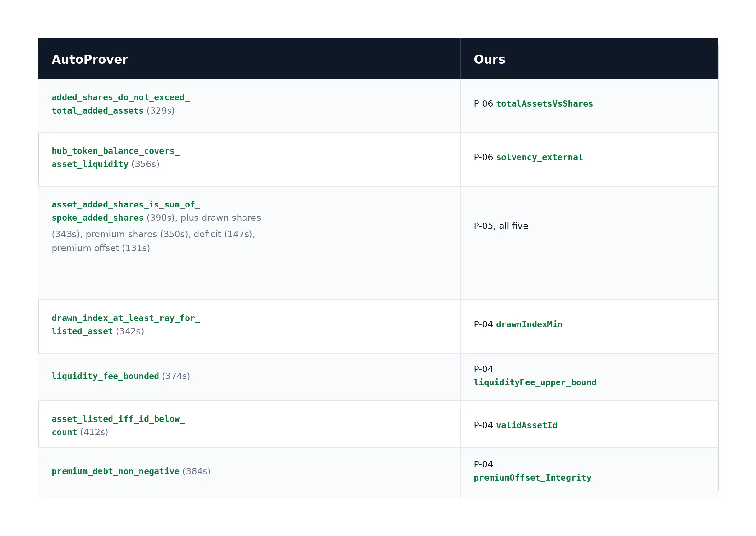Click liquidityFee_upper_bound in the Ours column
The height and width of the screenshot is (536, 756).
(535, 382)
